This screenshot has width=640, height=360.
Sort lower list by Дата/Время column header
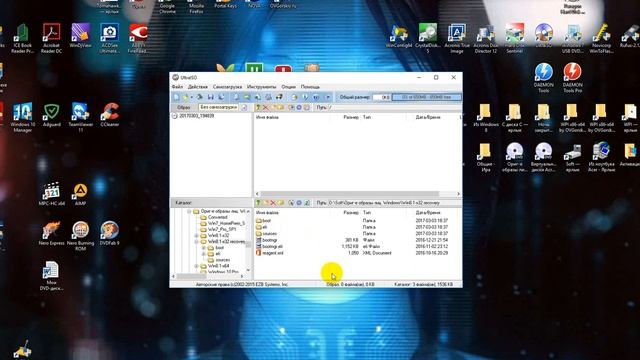tap(428, 213)
